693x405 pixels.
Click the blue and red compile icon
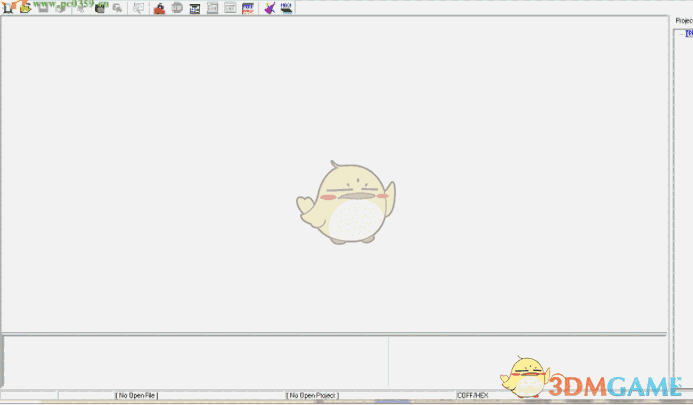(x=248, y=8)
